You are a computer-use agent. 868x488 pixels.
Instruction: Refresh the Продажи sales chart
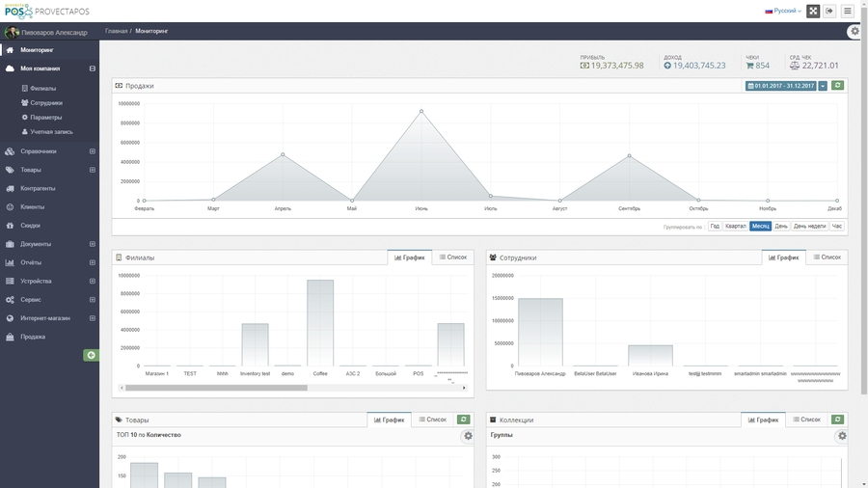coord(838,86)
